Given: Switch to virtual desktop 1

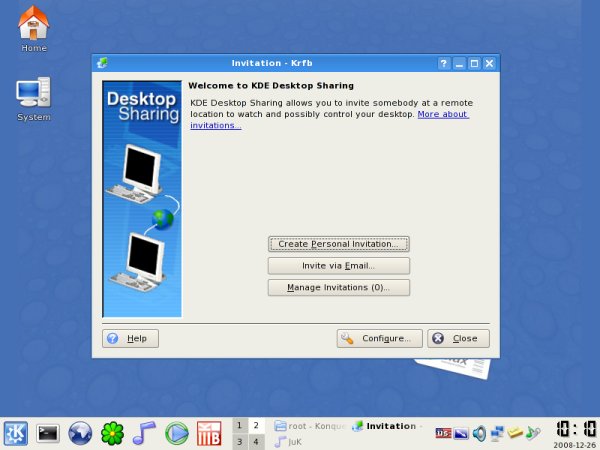Looking at the screenshot, I should click(240, 426).
